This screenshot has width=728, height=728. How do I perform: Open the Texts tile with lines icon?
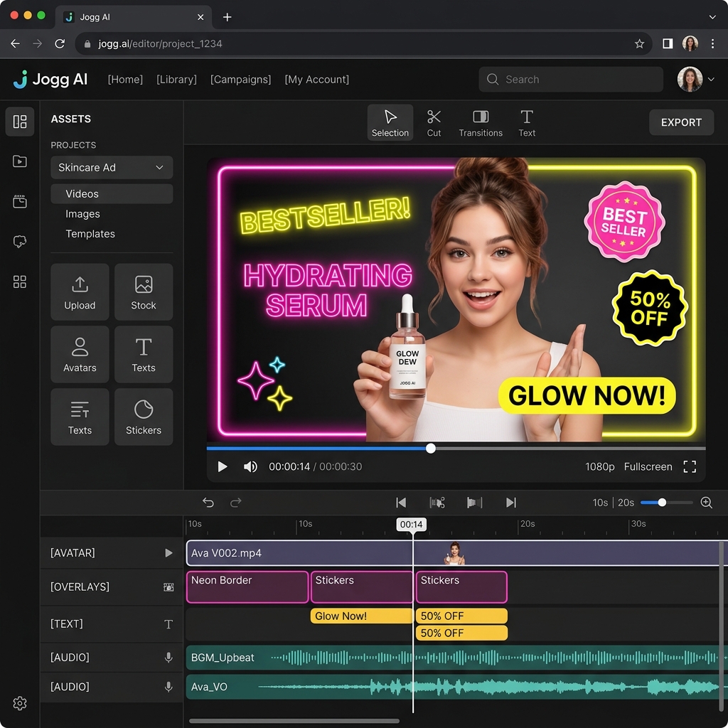[80, 417]
